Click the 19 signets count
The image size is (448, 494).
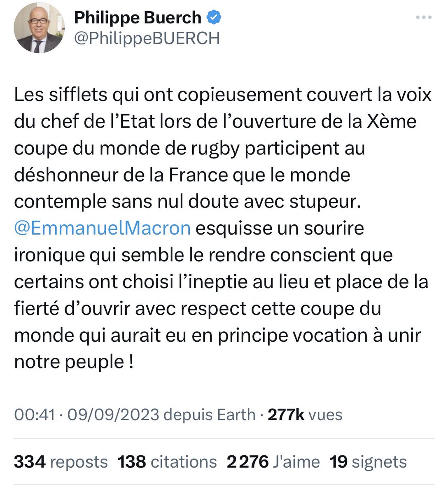368,462
